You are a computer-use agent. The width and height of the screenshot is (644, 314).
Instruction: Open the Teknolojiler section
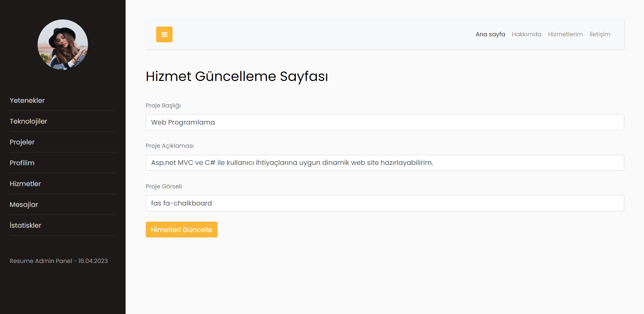pyautogui.click(x=28, y=121)
